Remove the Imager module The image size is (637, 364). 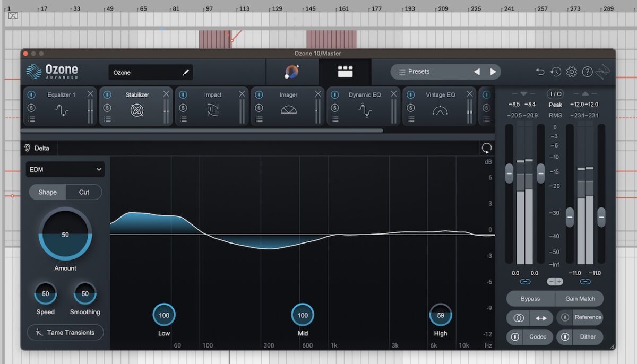(318, 94)
